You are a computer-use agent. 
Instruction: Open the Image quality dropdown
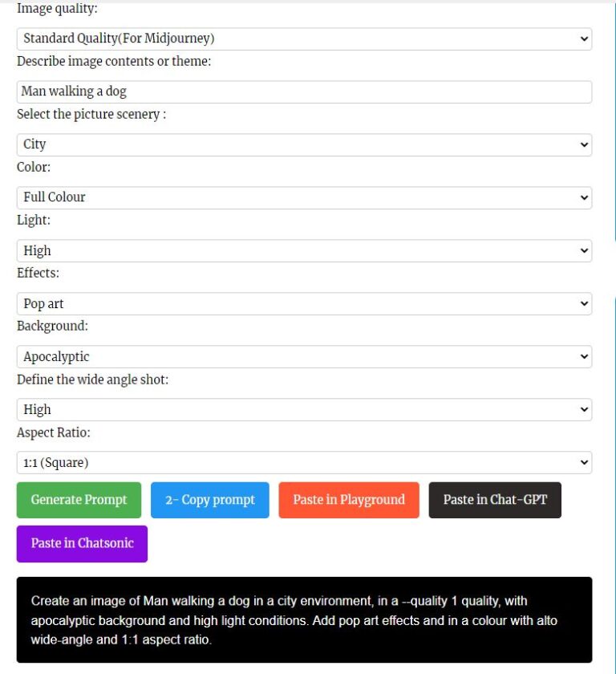click(303, 39)
